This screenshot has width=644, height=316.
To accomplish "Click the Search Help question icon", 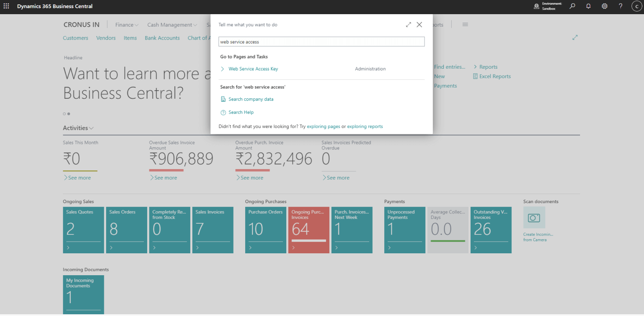I will [223, 112].
